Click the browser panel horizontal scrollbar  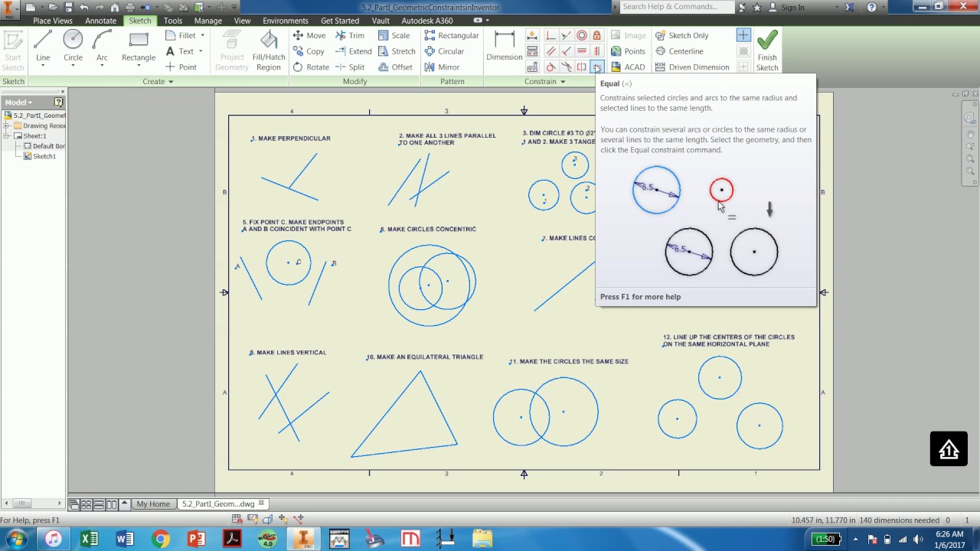[33, 503]
